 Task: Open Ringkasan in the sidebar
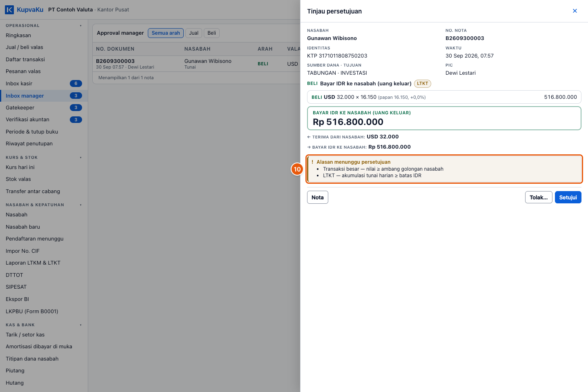[44, 36]
